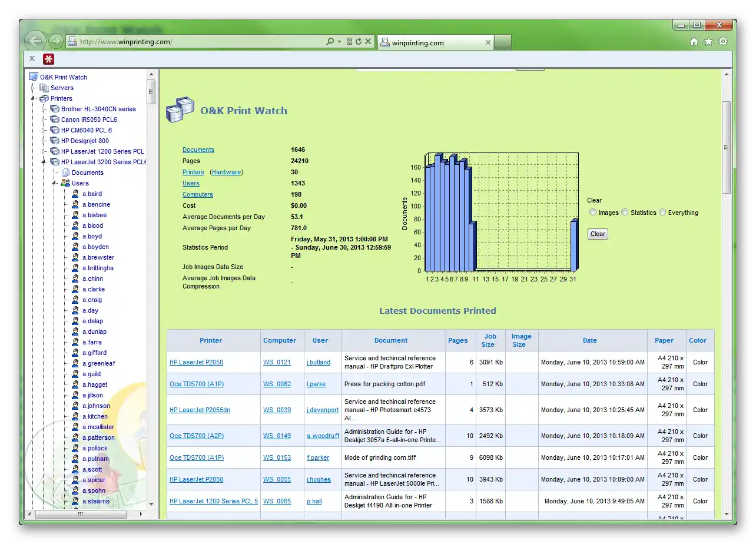Open the Hardware link
The width and height of the screenshot is (756, 544).
coord(227,172)
